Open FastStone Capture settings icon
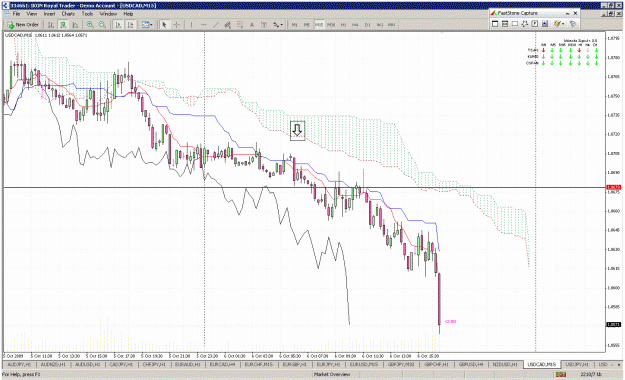Image resolution: width=625 pixels, height=380 pixels. (x=573, y=24)
